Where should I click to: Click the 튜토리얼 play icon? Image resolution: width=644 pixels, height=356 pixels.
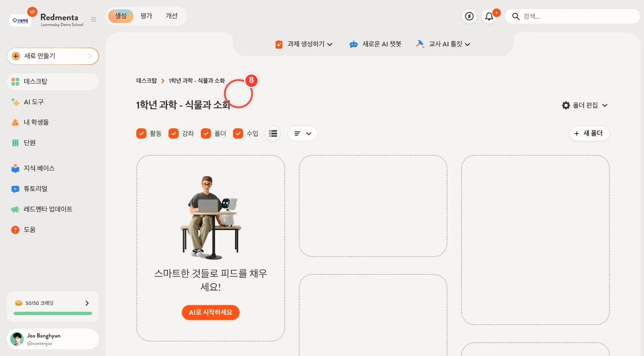[15, 189]
